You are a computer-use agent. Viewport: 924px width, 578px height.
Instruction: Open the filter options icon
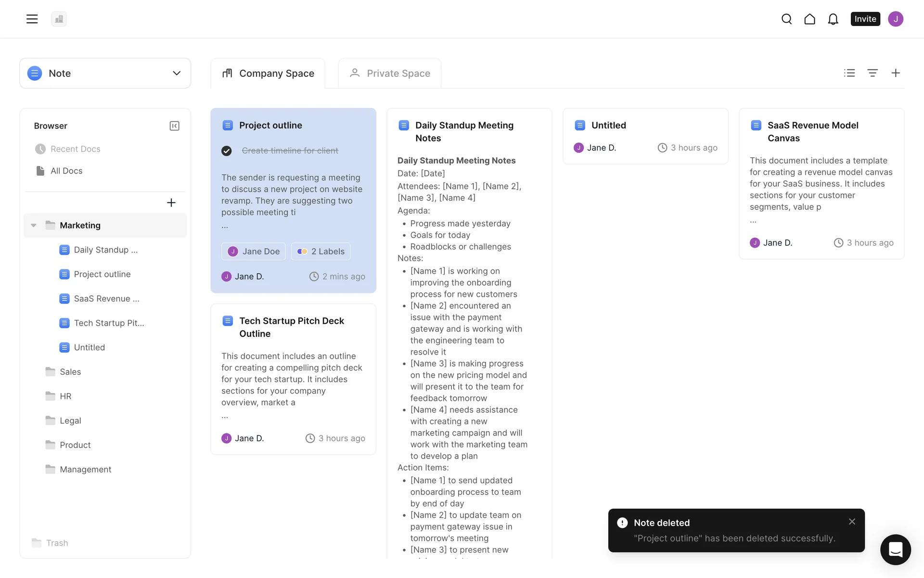tap(873, 73)
